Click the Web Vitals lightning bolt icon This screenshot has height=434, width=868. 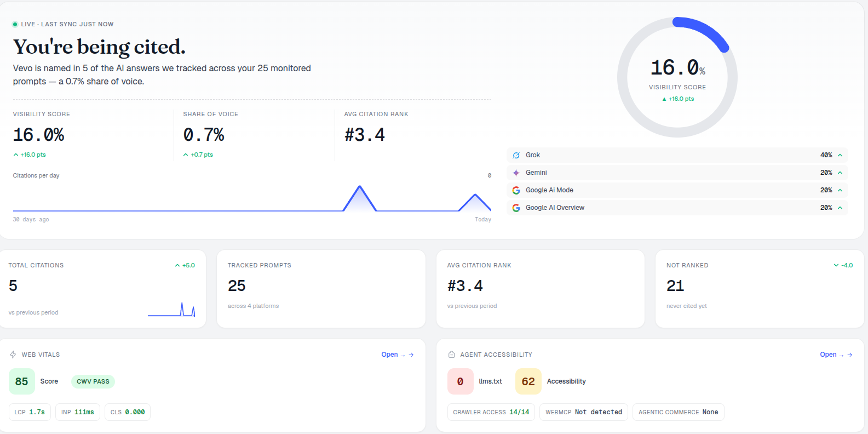(13, 355)
